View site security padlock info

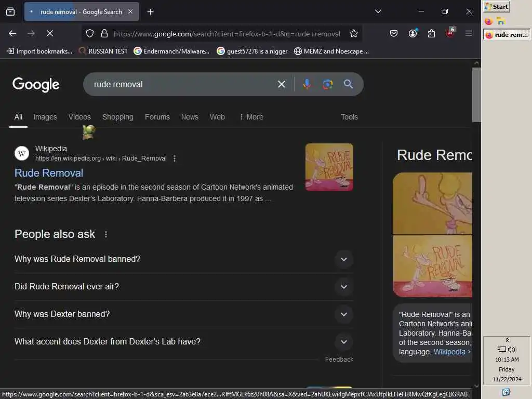coord(104,33)
